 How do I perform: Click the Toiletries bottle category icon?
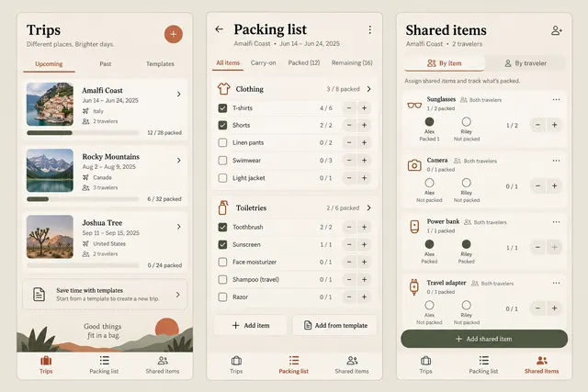click(222, 207)
